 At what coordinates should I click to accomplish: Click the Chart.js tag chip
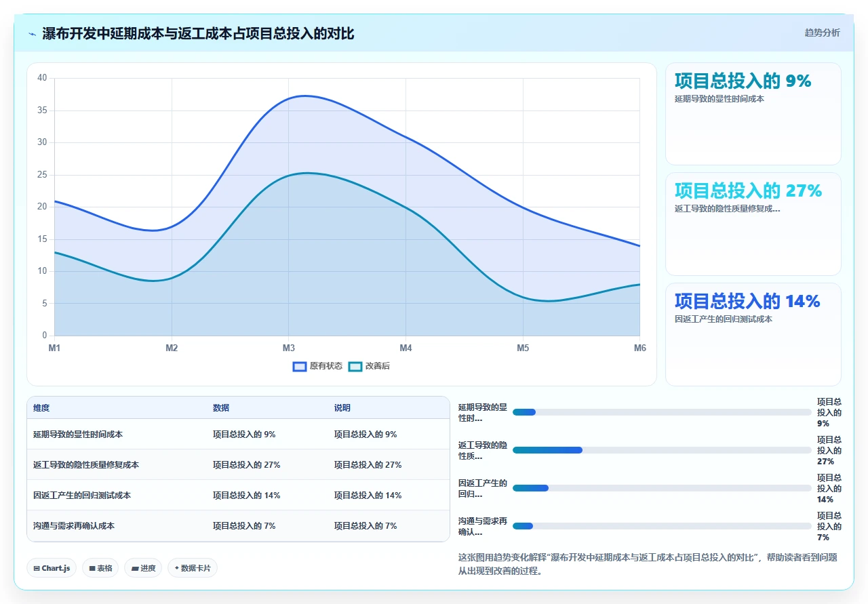(52, 568)
